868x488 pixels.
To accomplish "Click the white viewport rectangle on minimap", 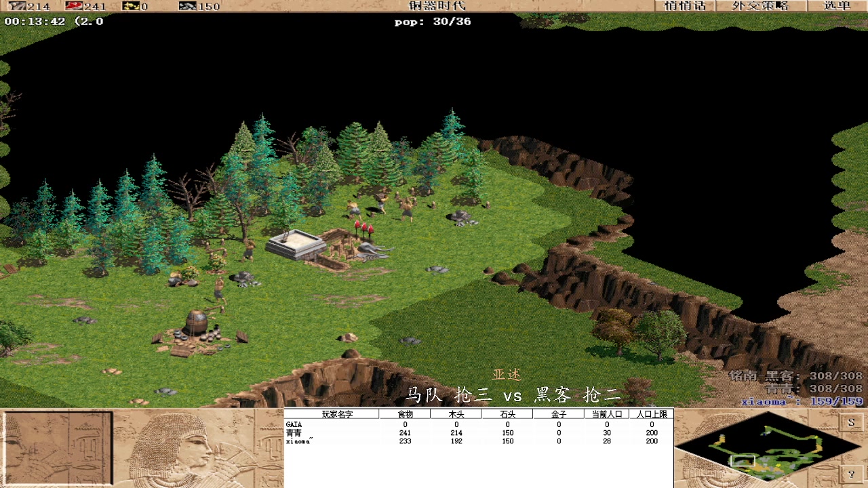I will point(743,462).
